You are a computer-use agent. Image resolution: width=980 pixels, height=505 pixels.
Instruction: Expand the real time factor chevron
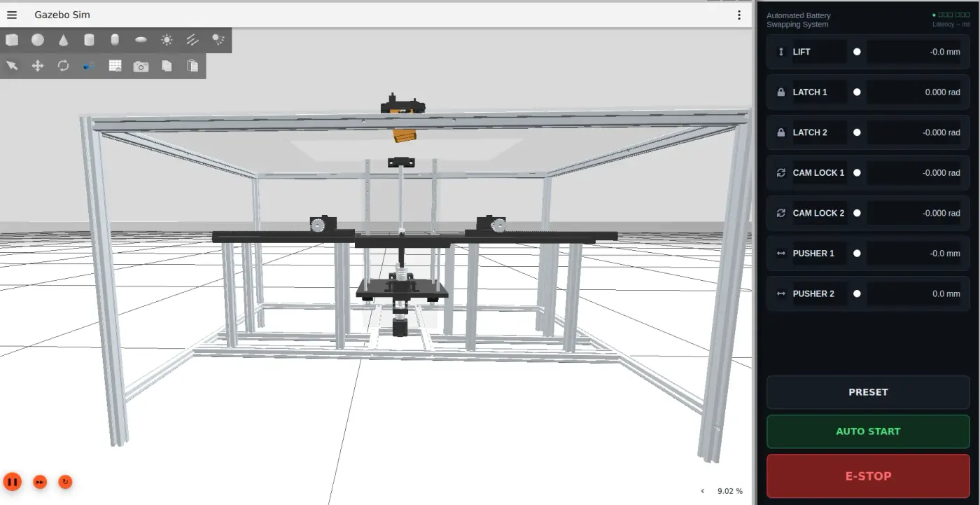point(703,491)
